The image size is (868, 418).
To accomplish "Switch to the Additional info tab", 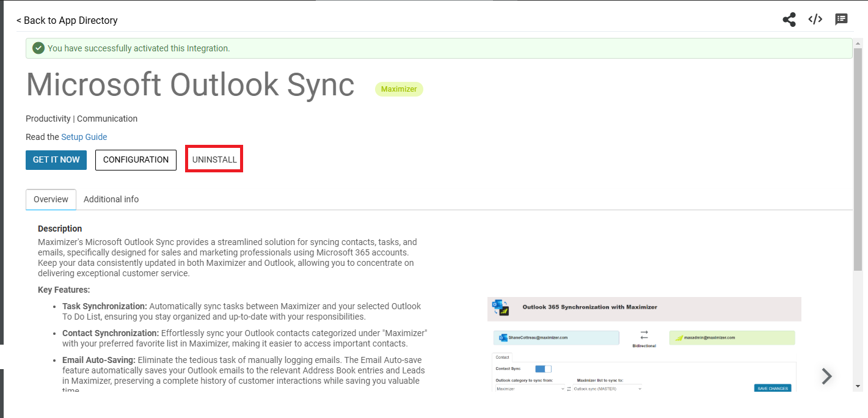I will point(111,199).
